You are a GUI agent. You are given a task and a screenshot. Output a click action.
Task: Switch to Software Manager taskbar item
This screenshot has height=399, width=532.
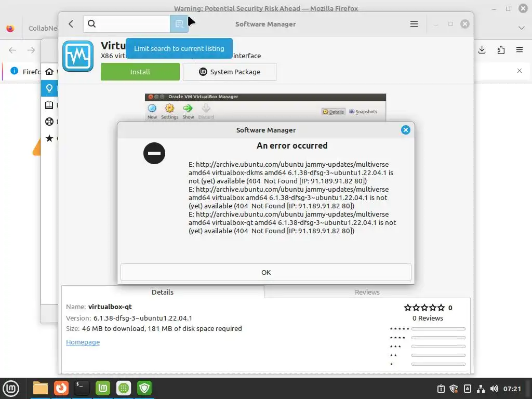[124, 388]
